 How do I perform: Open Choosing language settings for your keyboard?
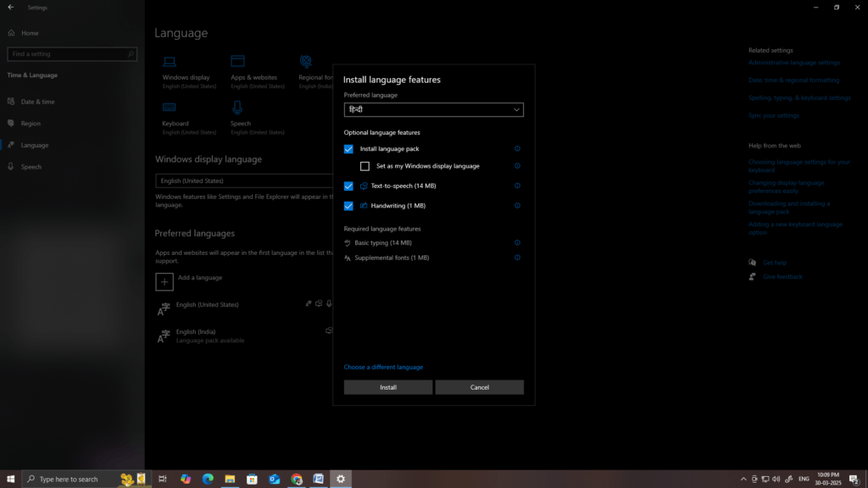click(x=798, y=166)
